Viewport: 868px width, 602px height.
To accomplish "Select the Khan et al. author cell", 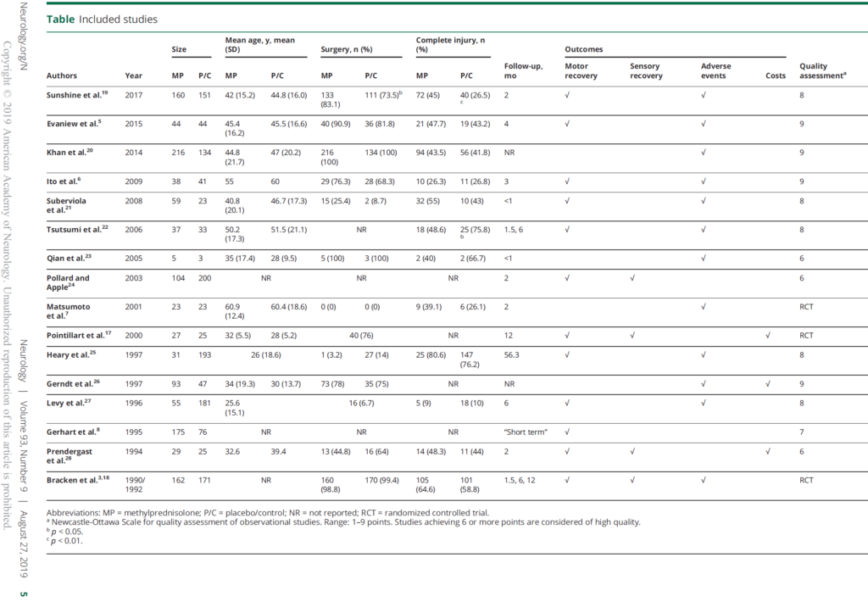I will (x=70, y=153).
